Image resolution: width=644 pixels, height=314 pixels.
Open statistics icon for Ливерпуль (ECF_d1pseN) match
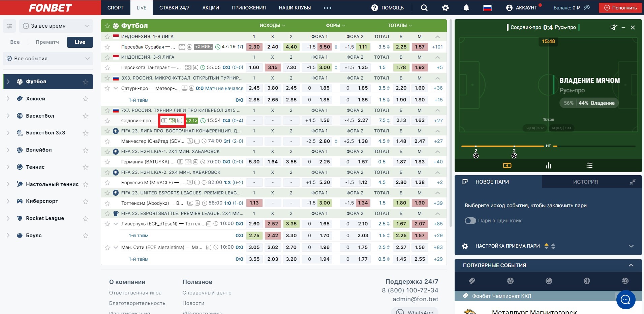coord(209,224)
